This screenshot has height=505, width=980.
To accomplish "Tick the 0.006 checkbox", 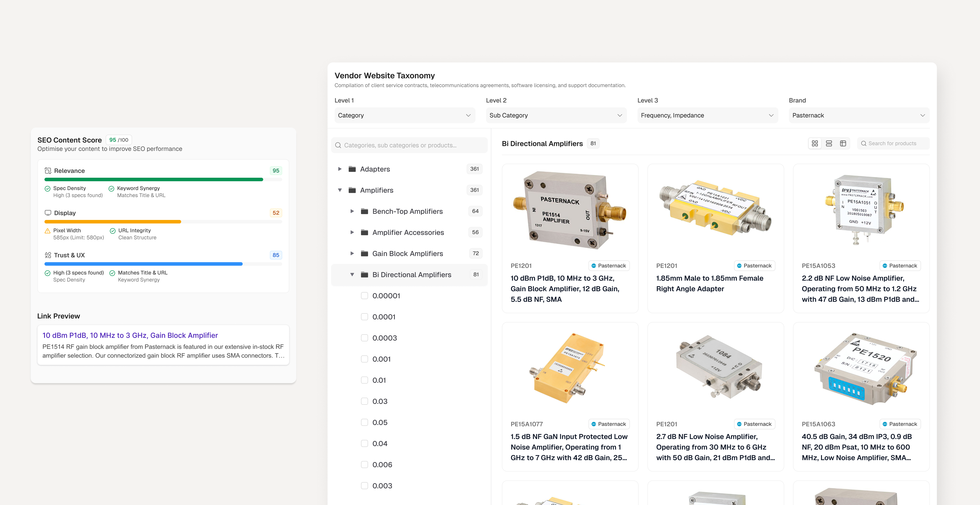I will pos(365,464).
